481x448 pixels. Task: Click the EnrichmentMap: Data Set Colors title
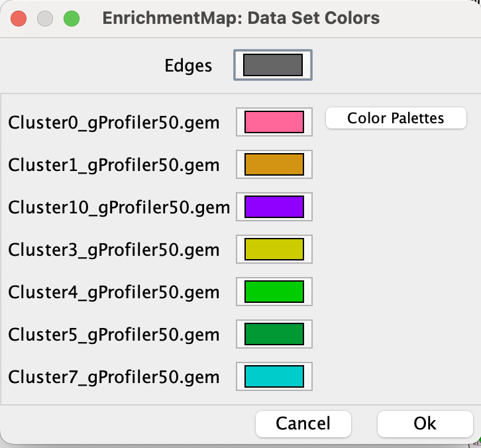(x=241, y=18)
